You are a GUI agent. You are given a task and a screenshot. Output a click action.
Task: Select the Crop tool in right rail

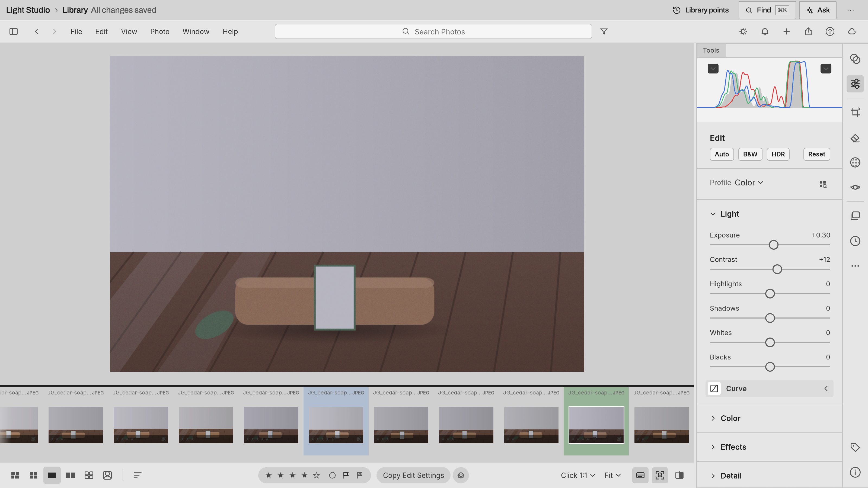[x=855, y=112]
